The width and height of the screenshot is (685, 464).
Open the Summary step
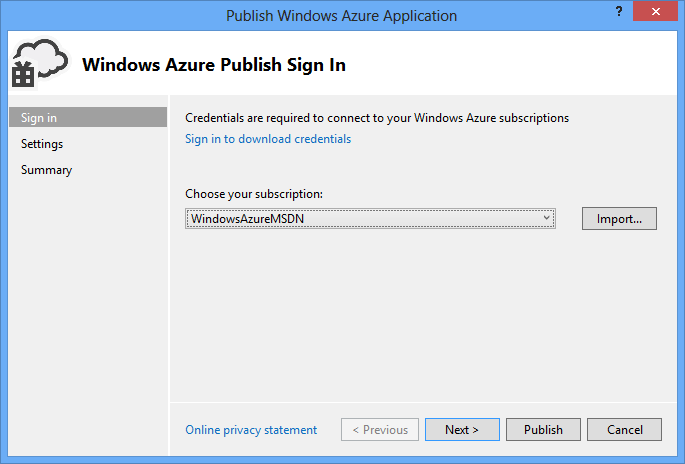pyautogui.click(x=46, y=170)
